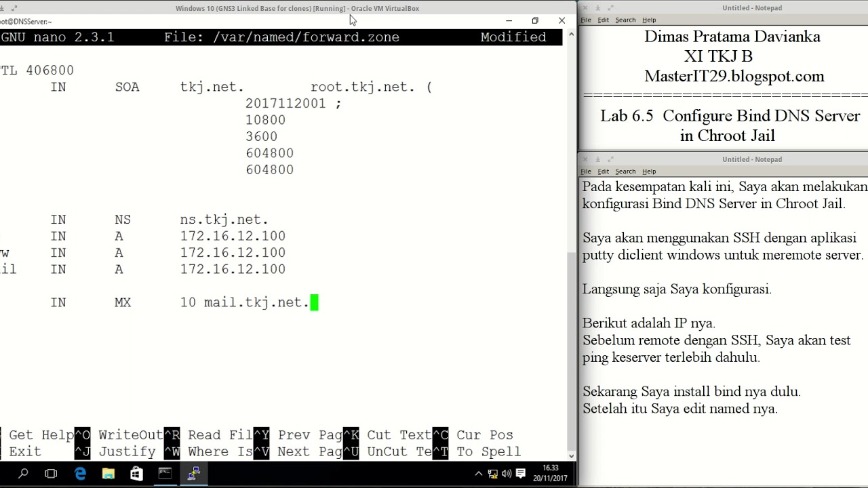The image size is (868, 488).
Task: Click the PuTTY terminal vertical scrollbar thumb
Action: [570, 350]
